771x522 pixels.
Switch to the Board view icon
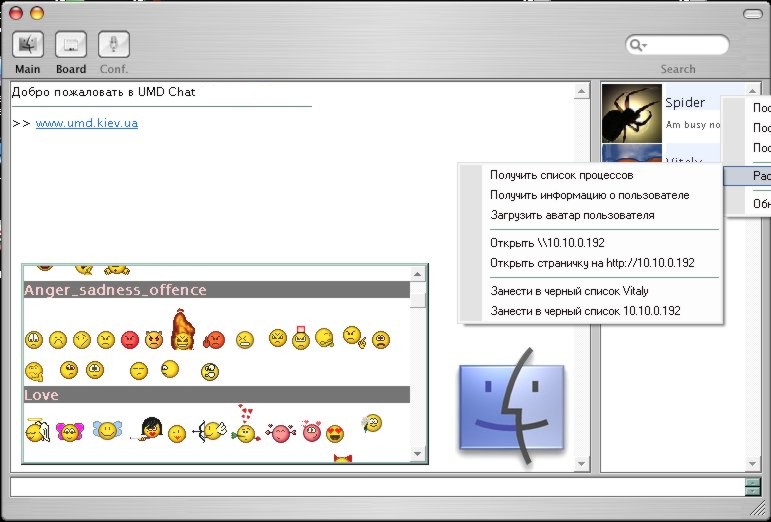tap(70, 45)
